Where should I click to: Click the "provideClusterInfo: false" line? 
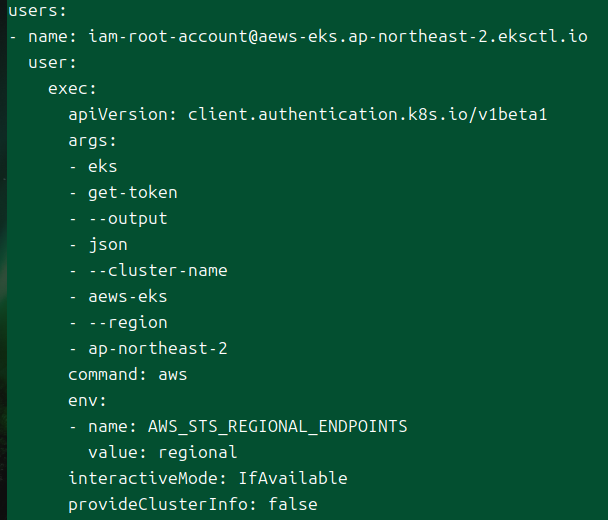tap(192, 504)
